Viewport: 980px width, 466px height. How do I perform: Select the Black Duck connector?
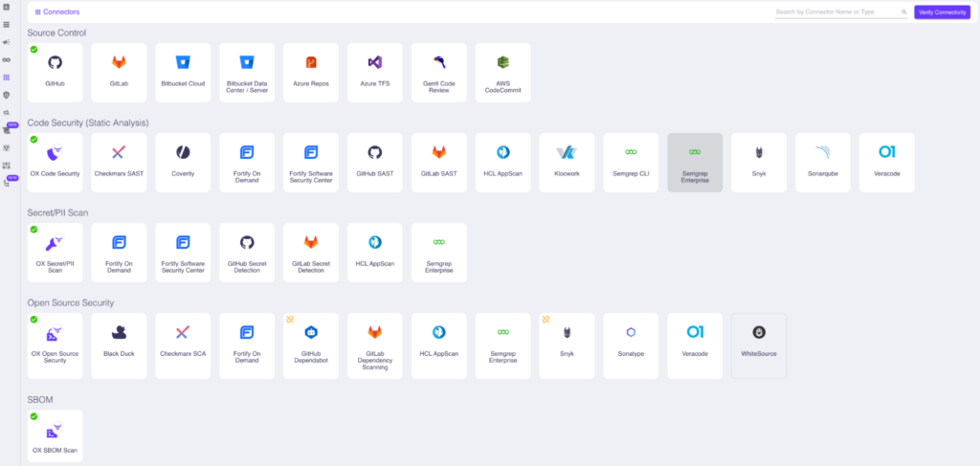tap(119, 345)
